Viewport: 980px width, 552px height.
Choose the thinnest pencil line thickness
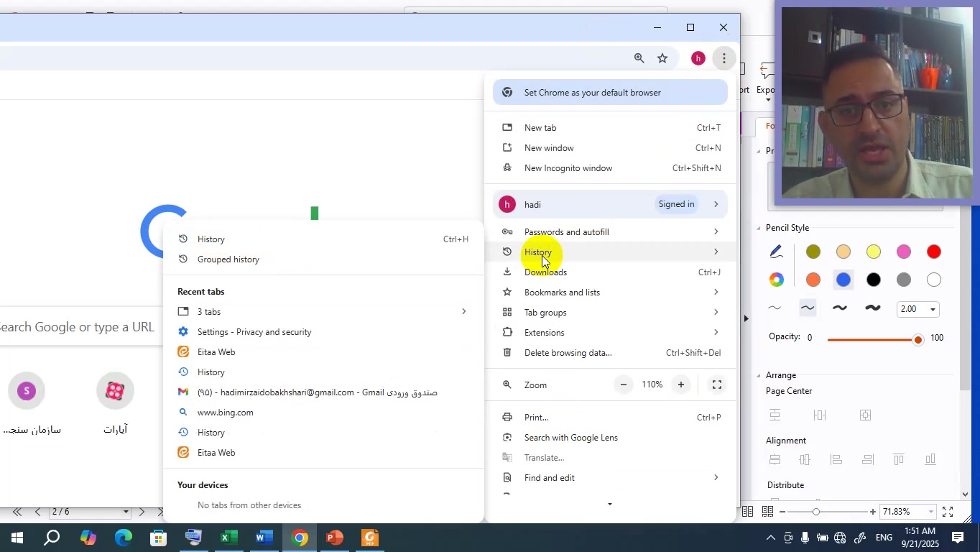tap(775, 308)
